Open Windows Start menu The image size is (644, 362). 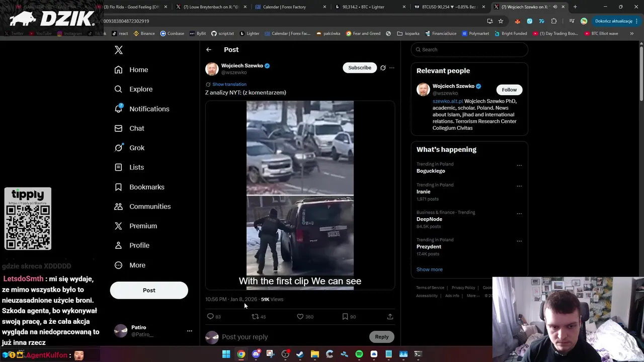coord(226,354)
